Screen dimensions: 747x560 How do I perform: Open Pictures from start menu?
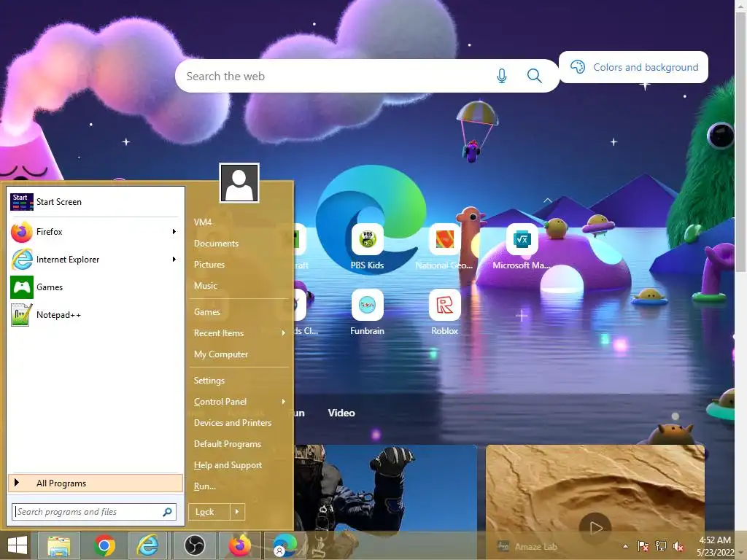pyautogui.click(x=209, y=265)
